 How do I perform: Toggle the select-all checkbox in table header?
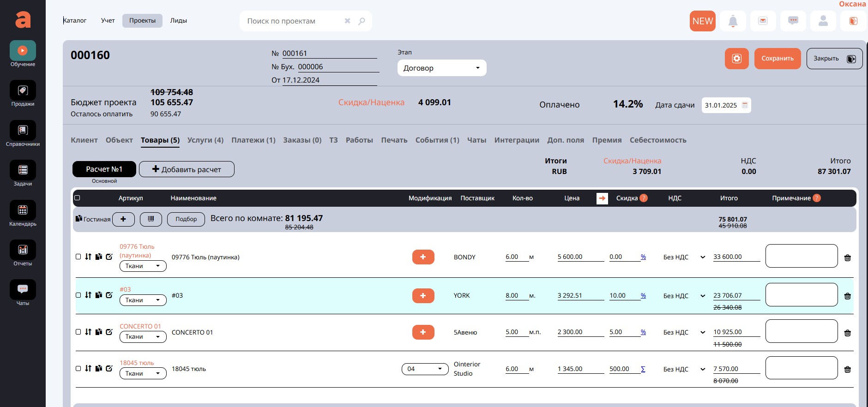click(77, 198)
